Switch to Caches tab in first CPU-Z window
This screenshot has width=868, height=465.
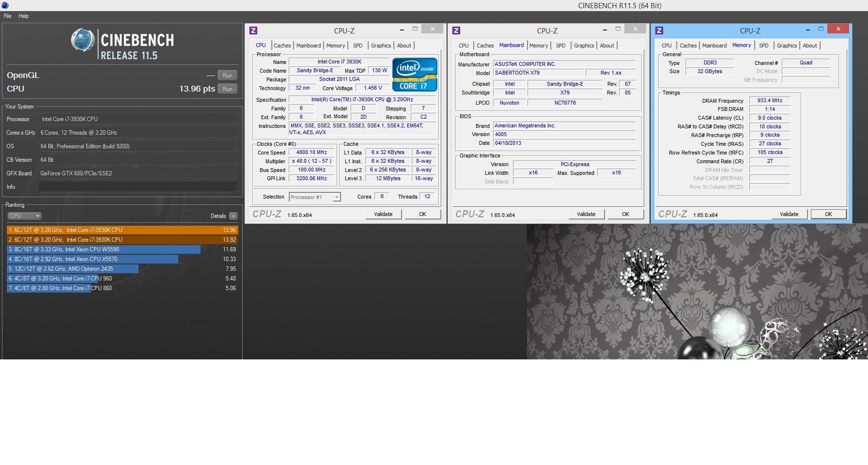(x=282, y=46)
